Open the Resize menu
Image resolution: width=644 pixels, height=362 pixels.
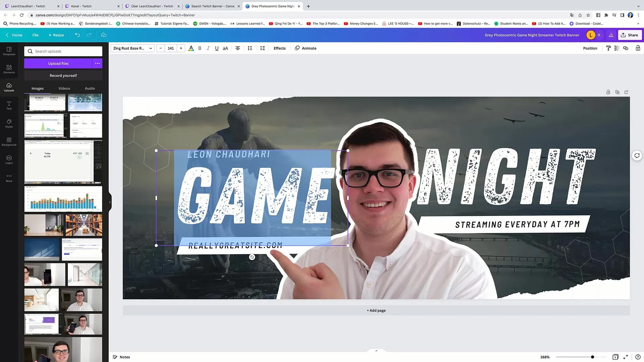click(x=56, y=35)
